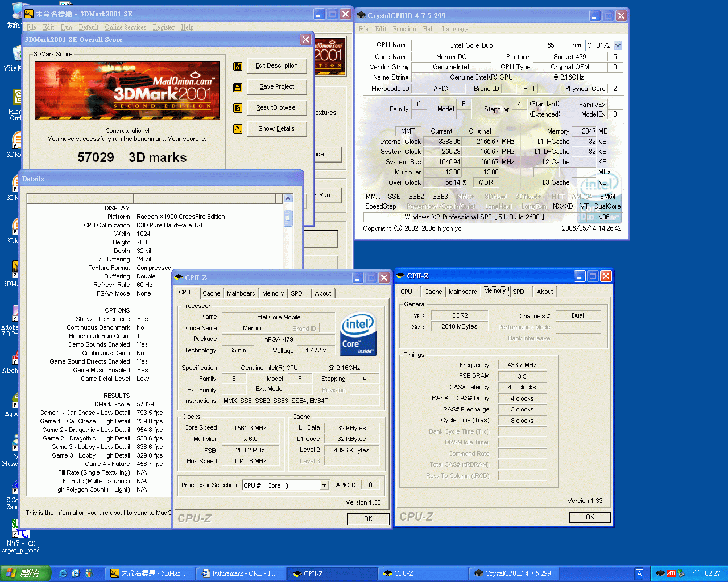The image size is (728, 582).
Task: Click the icon next to ResultBrowser
Action: pyautogui.click(x=238, y=108)
